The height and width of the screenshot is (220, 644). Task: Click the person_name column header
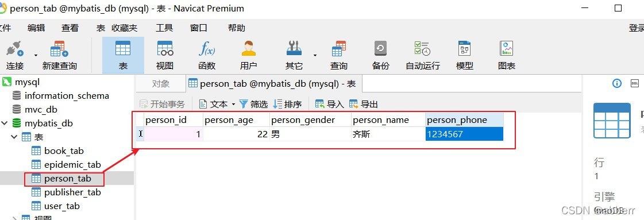388,120
